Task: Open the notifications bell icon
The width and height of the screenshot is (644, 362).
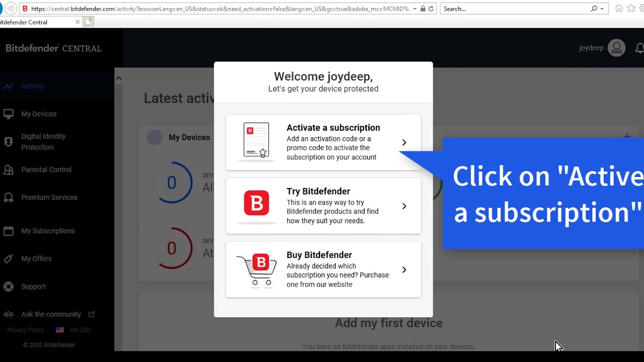Action: pos(639,48)
